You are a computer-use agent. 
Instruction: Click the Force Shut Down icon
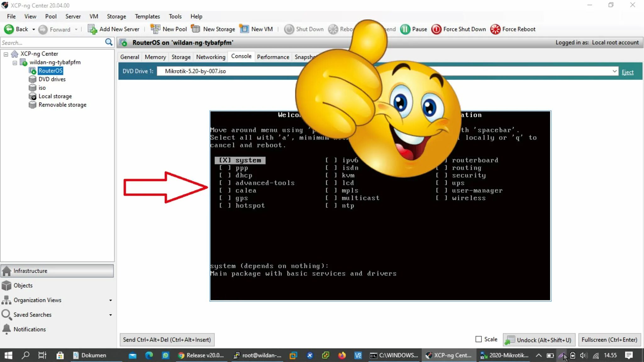[x=436, y=29]
